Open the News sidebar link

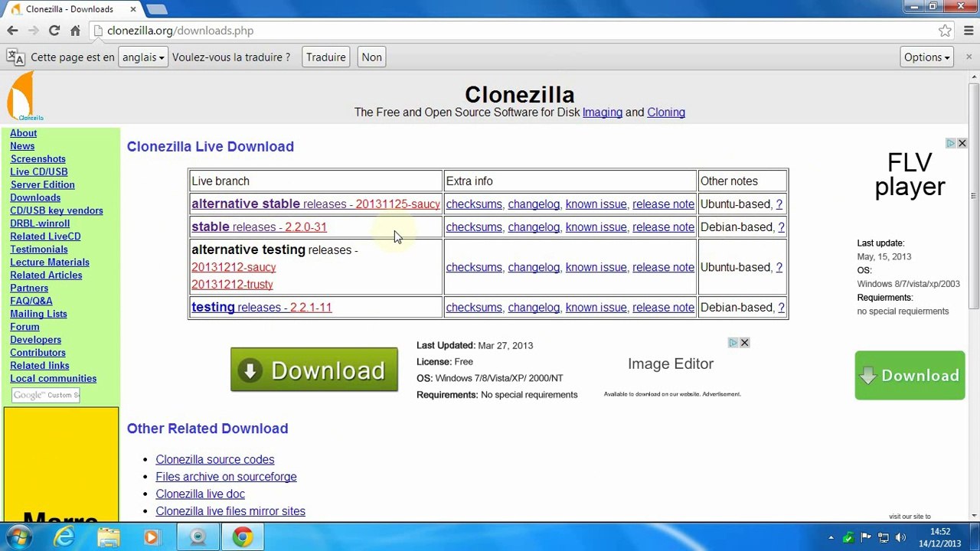[22, 146]
